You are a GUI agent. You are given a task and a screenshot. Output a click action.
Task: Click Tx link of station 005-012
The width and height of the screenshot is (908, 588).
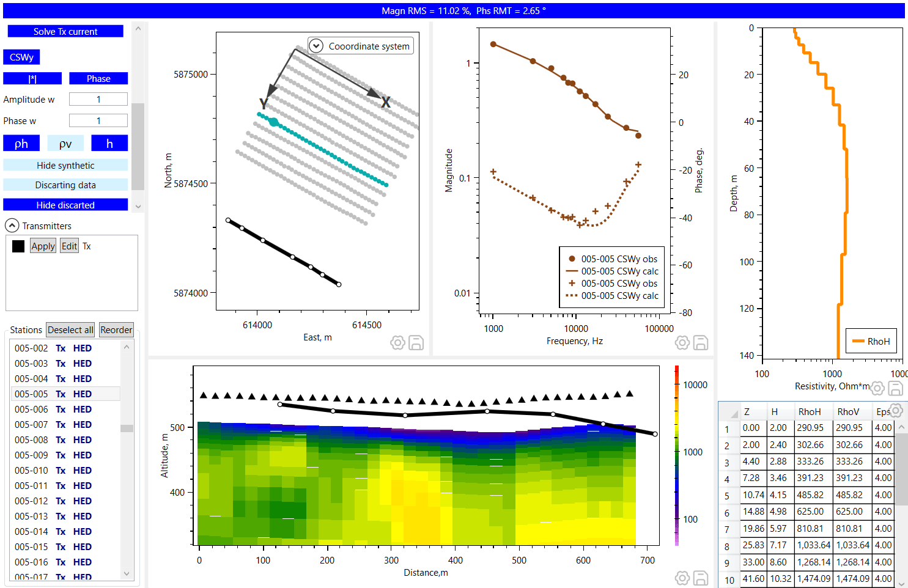(61, 501)
